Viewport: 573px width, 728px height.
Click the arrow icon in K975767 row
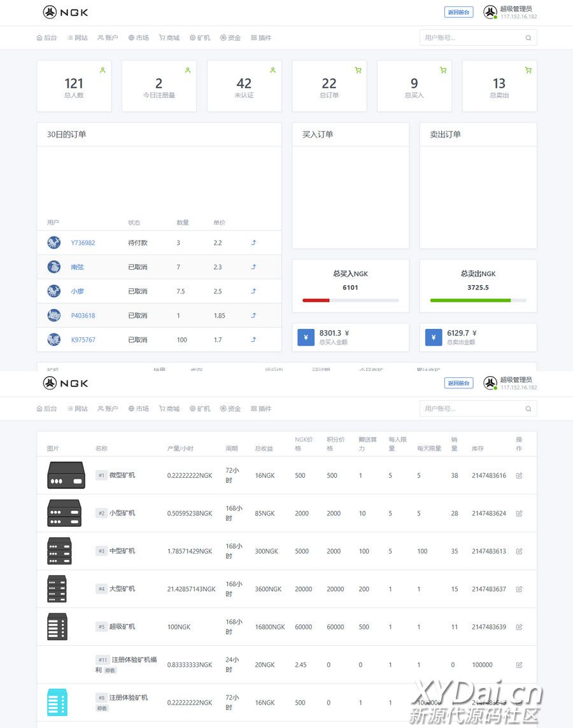(253, 340)
